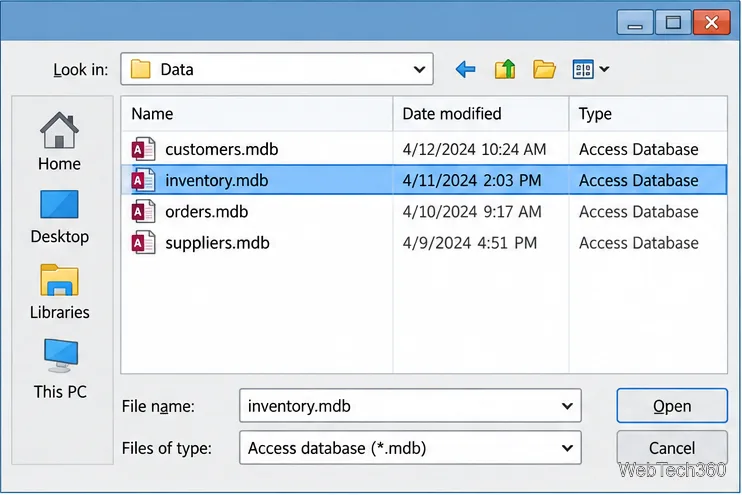The height and width of the screenshot is (495, 742).
Task: Maximize the dialog window
Action: click(673, 22)
